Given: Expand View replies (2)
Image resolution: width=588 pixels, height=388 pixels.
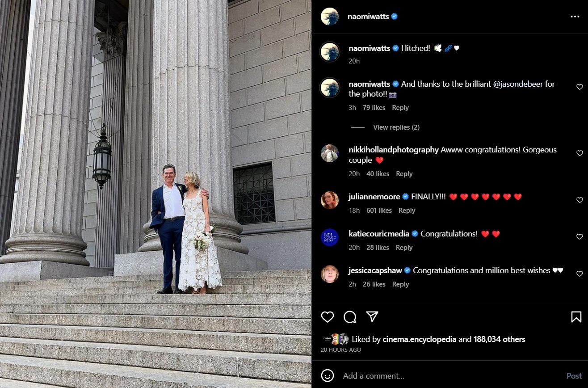Looking at the screenshot, I should [396, 127].
